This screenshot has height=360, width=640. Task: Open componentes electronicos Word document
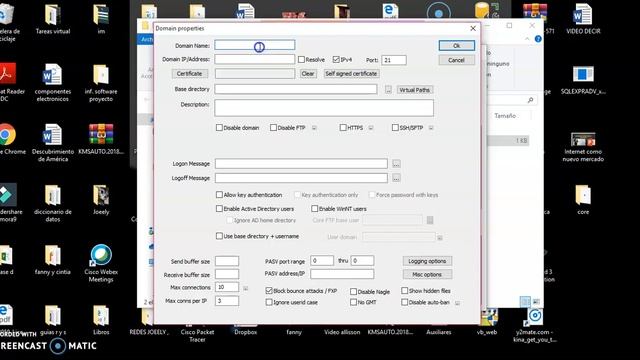click(x=53, y=82)
